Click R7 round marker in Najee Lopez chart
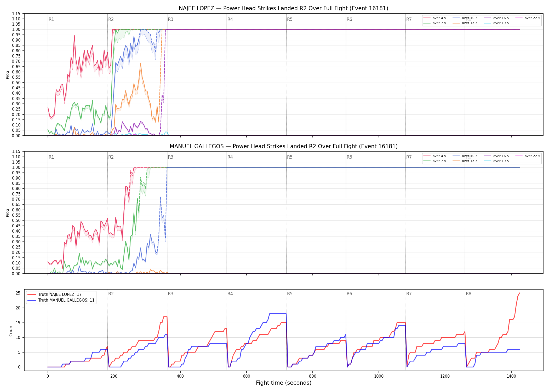549x392 pixels. [x=409, y=19]
